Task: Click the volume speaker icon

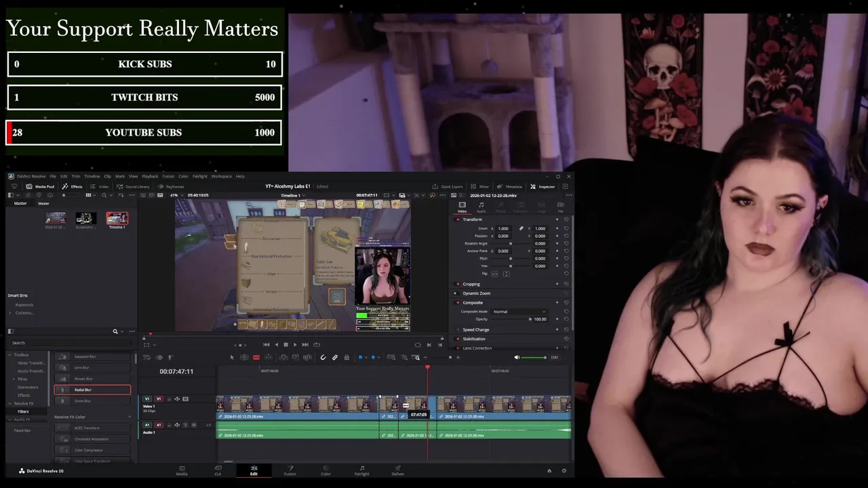Action: (517, 357)
